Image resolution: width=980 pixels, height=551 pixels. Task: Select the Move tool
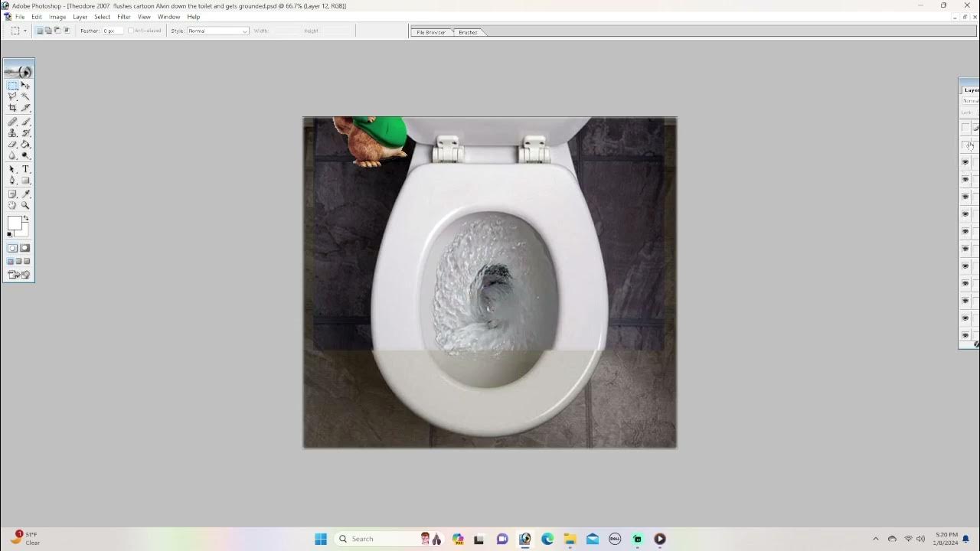click(25, 86)
